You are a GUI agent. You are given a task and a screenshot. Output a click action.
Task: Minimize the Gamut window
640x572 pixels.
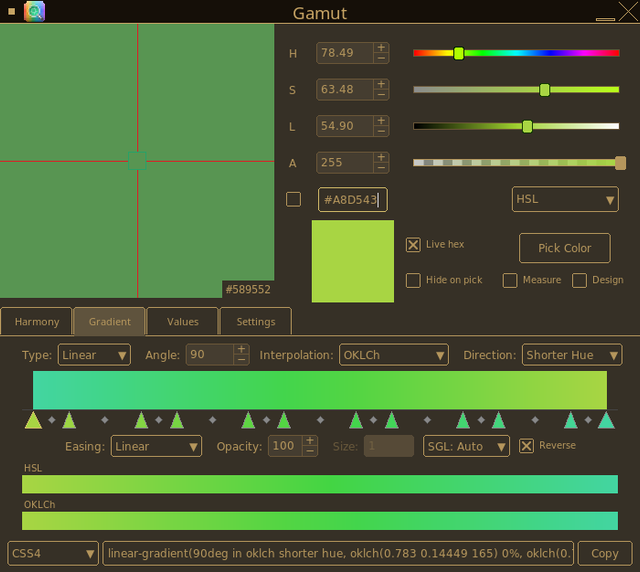[605, 18]
